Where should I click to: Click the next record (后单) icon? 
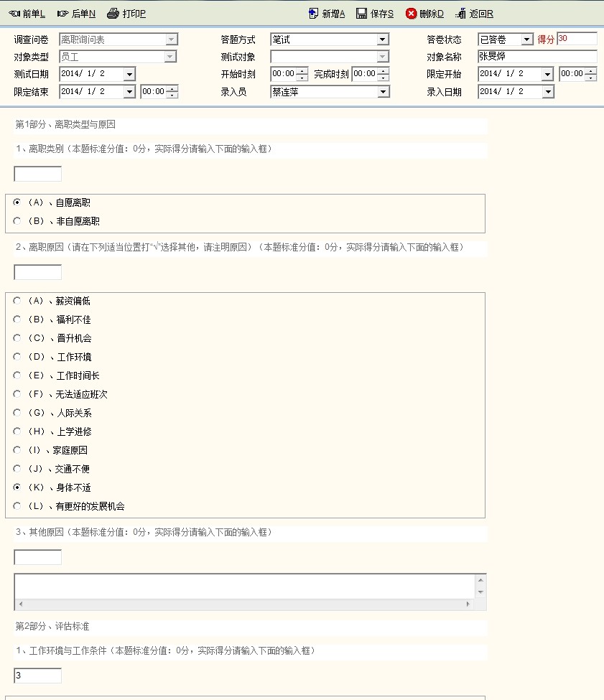pyautogui.click(x=63, y=14)
